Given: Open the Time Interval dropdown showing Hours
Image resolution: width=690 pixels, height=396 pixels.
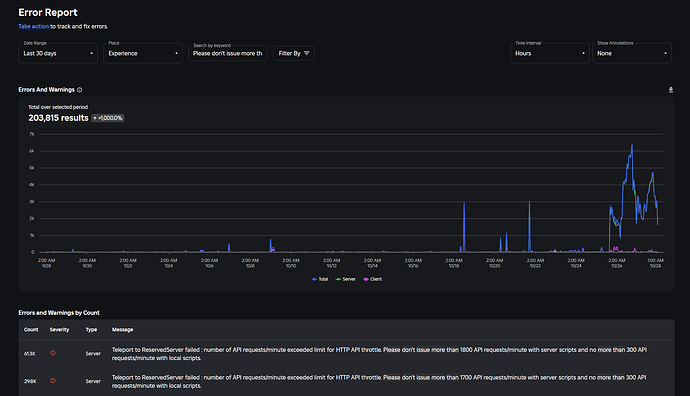Looking at the screenshot, I should [550, 53].
